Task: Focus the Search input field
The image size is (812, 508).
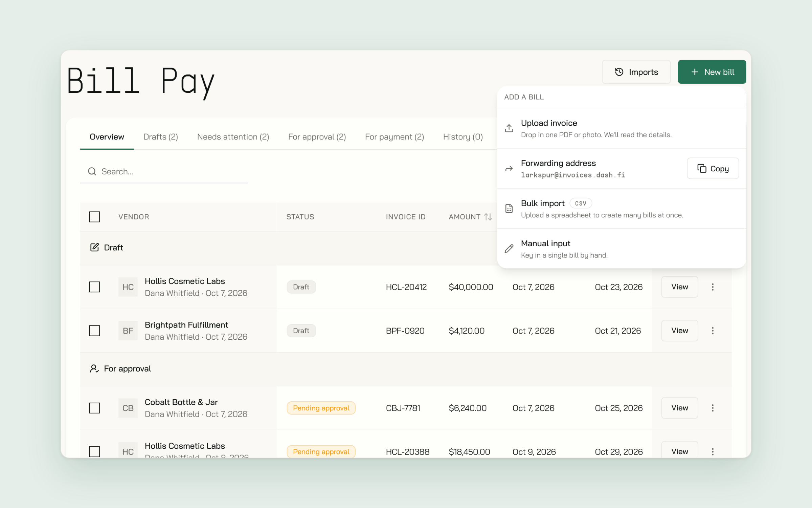Action: point(164,171)
